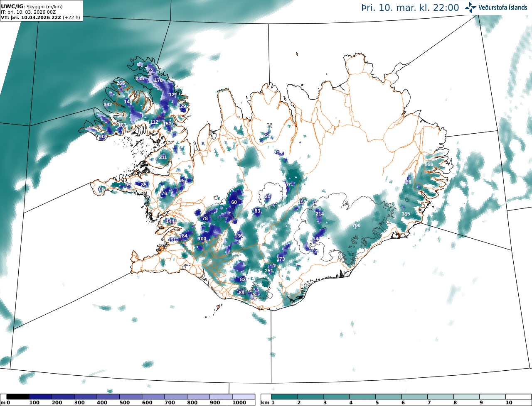Click the 173 visibility value on the map

[281, 259]
